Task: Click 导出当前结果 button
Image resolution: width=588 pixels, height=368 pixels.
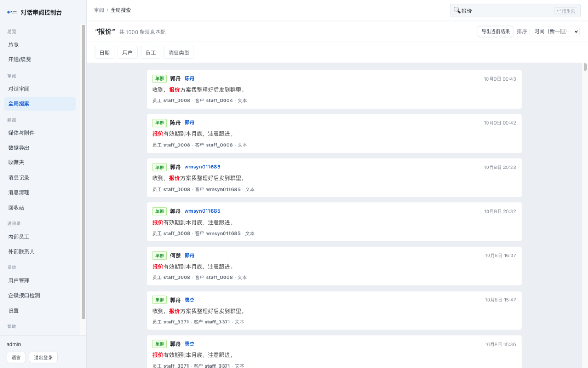Action: (x=495, y=31)
